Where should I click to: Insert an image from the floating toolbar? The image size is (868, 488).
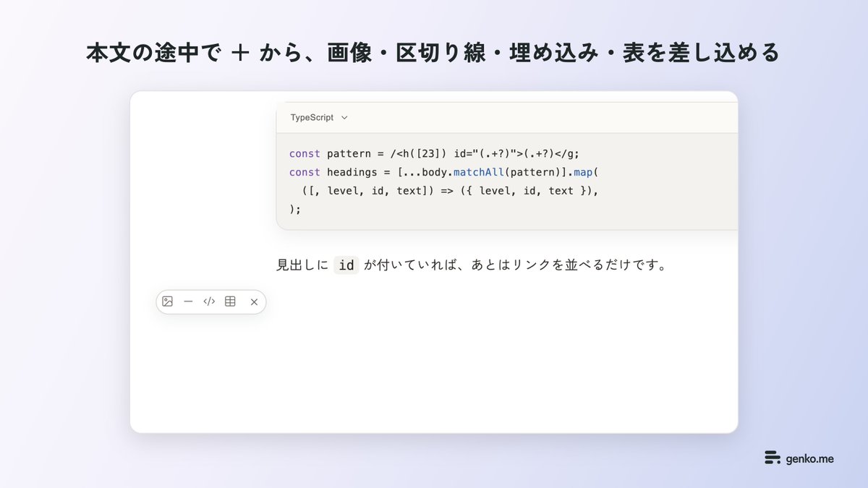tap(168, 301)
